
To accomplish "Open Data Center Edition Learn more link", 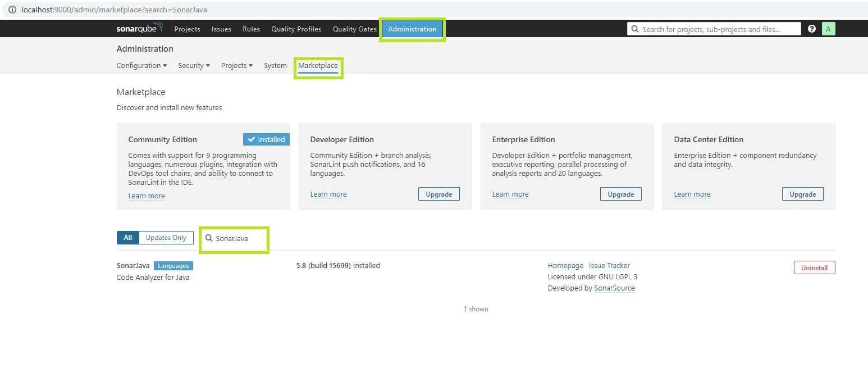I will (692, 194).
